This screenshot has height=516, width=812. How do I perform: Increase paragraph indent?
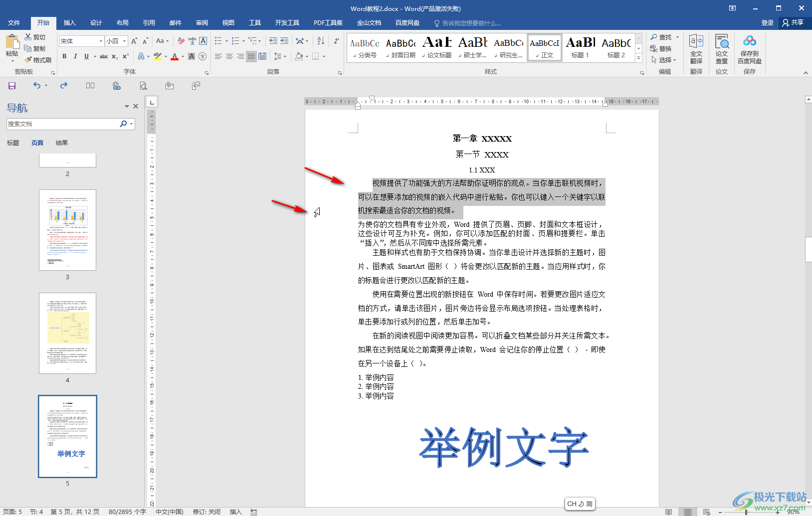pos(285,41)
